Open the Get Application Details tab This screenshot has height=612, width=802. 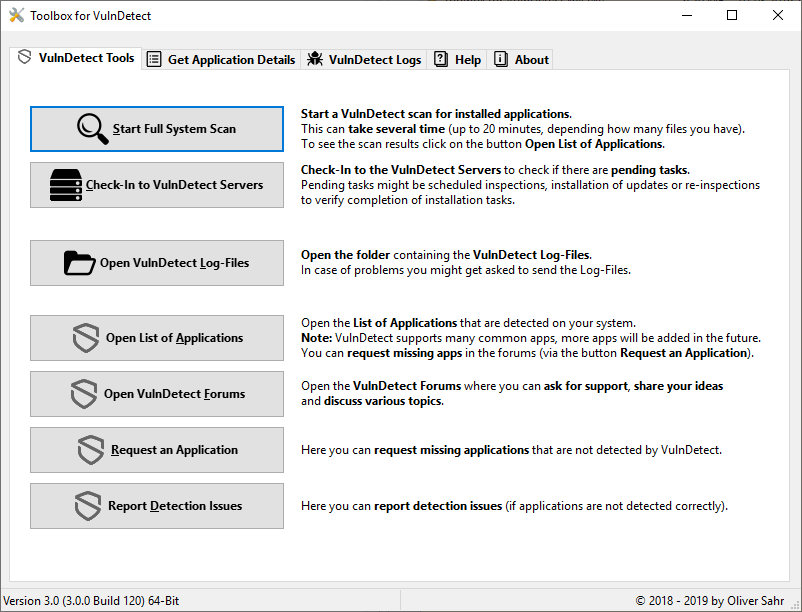click(x=221, y=59)
